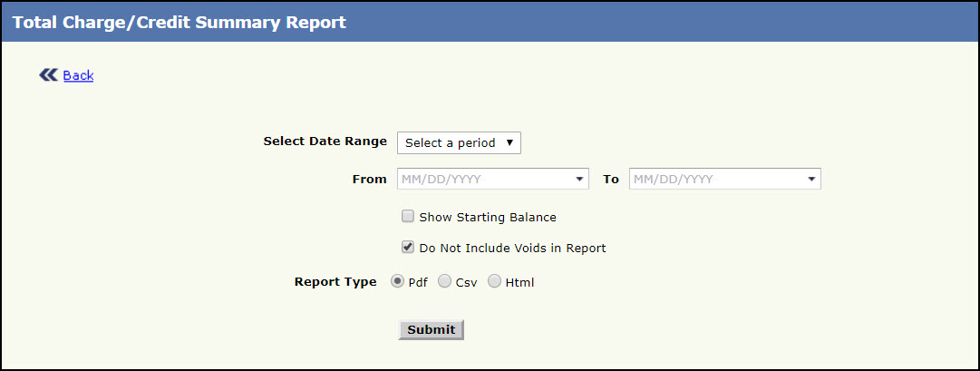Image resolution: width=980 pixels, height=371 pixels.
Task: Follow the Back link
Action: (x=79, y=75)
